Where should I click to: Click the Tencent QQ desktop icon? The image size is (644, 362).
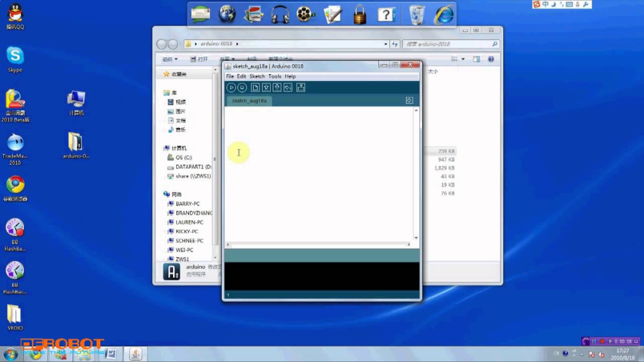pyautogui.click(x=15, y=17)
